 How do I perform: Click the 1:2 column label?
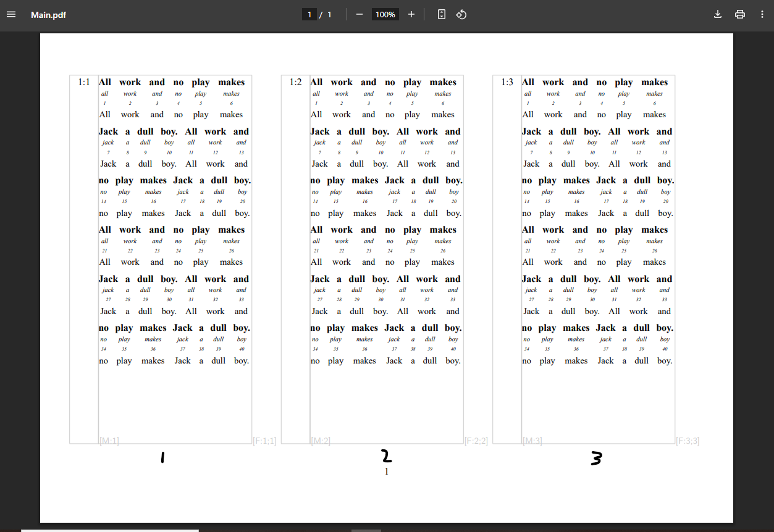(296, 82)
